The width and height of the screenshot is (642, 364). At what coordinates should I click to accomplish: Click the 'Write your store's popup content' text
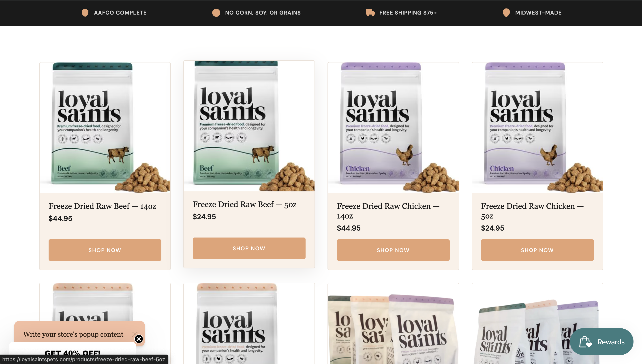coord(73,334)
